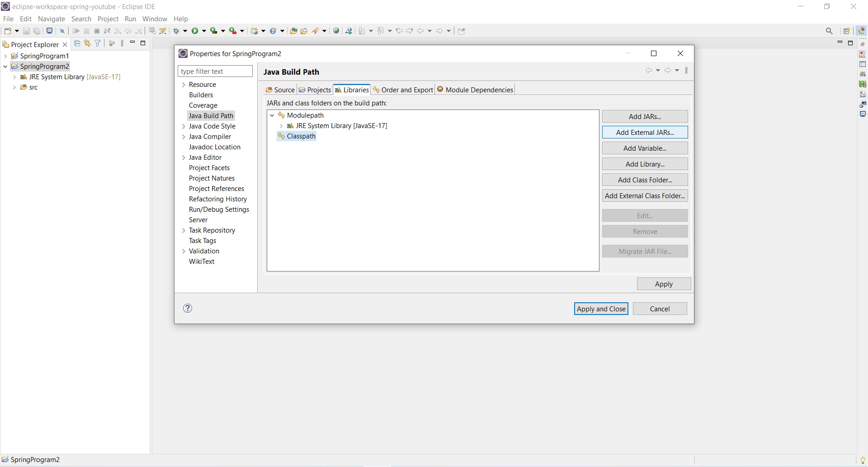The width and height of the screenshot is (868, 467).
Task: Collapse the SpringProgram2 project
Action: [x=5, y=67]
